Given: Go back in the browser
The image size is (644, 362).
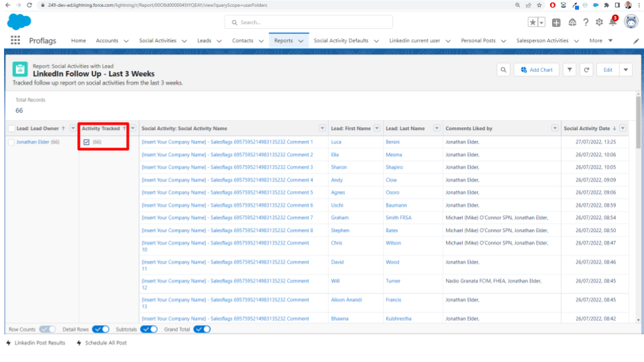Looking at the screenshot, I should coord(8,5).
